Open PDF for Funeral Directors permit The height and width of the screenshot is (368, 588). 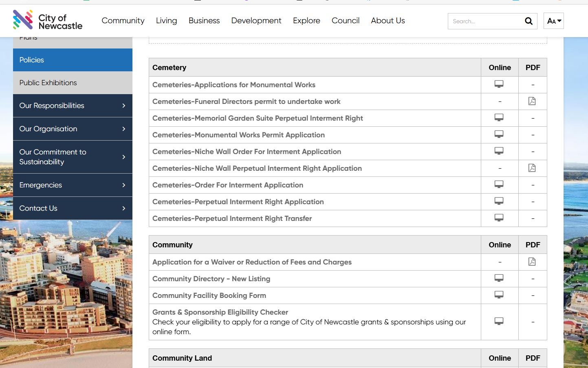point(532,101)
